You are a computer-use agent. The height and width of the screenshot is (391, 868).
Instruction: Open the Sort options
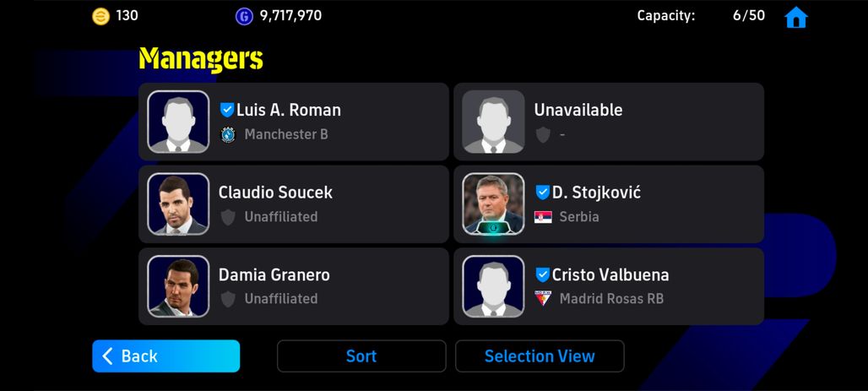(x=361, y=356)
